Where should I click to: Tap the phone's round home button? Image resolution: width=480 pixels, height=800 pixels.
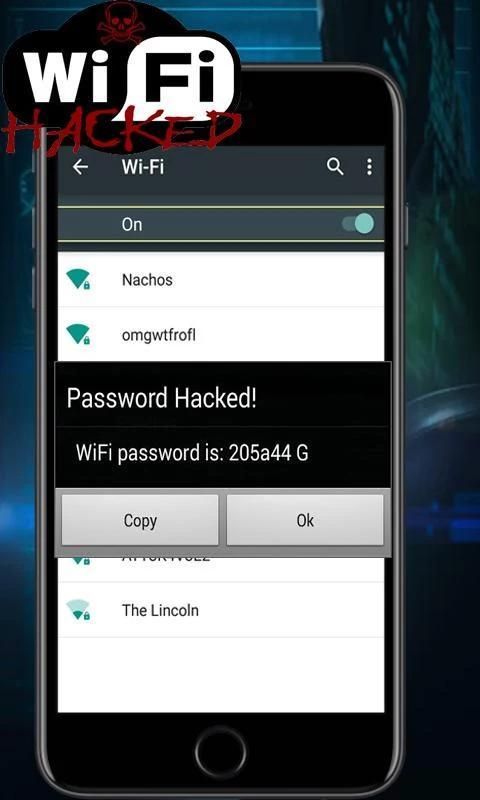(220, 753)
